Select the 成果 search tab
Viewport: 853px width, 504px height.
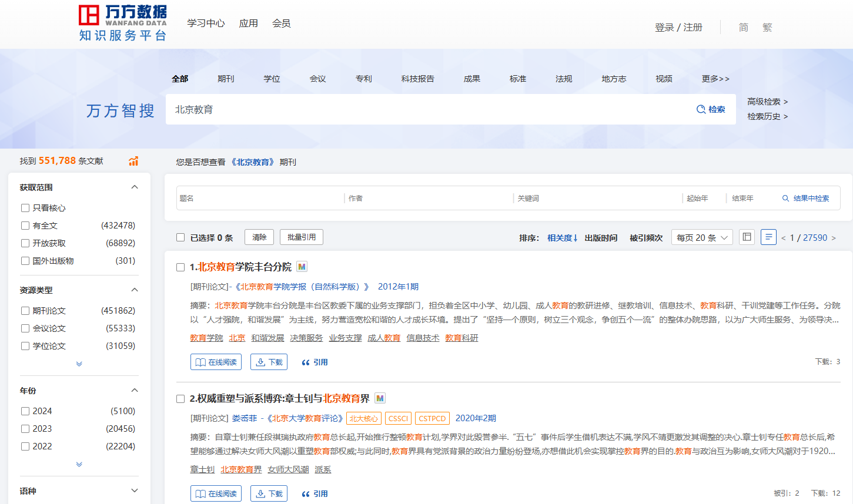(471, 79)
